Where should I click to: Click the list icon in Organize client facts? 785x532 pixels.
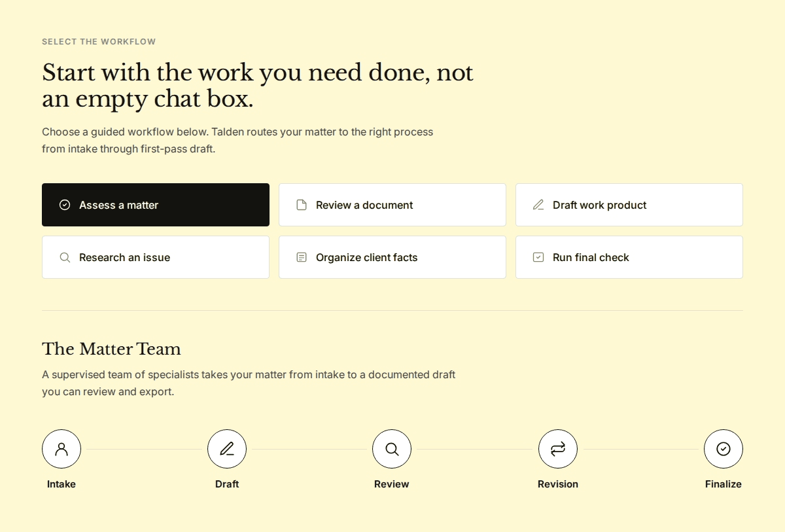302,257
